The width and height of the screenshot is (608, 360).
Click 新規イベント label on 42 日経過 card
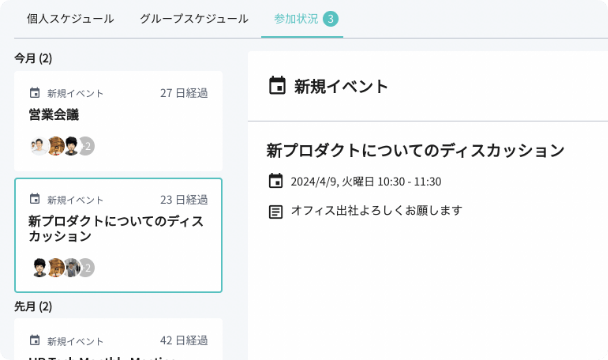click(75, 341)
